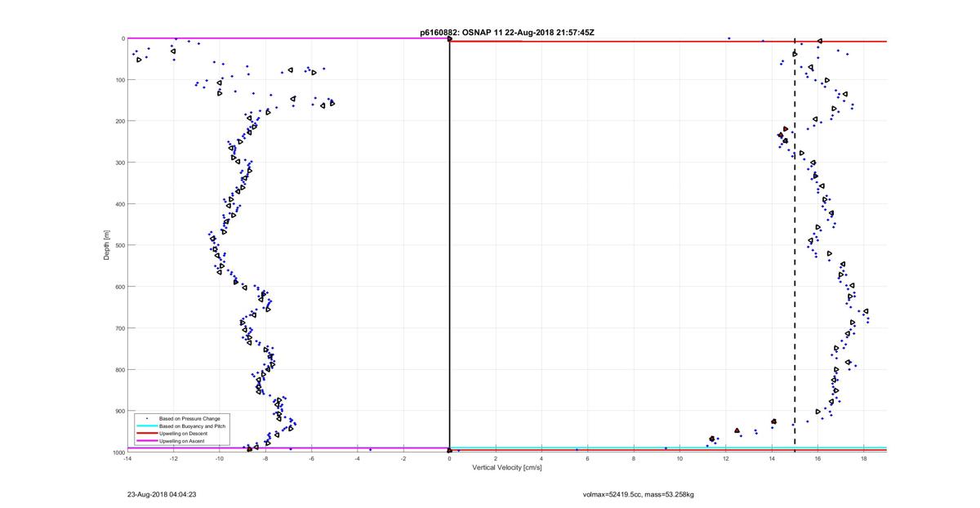Click depth tick label 900

[119, 411]
